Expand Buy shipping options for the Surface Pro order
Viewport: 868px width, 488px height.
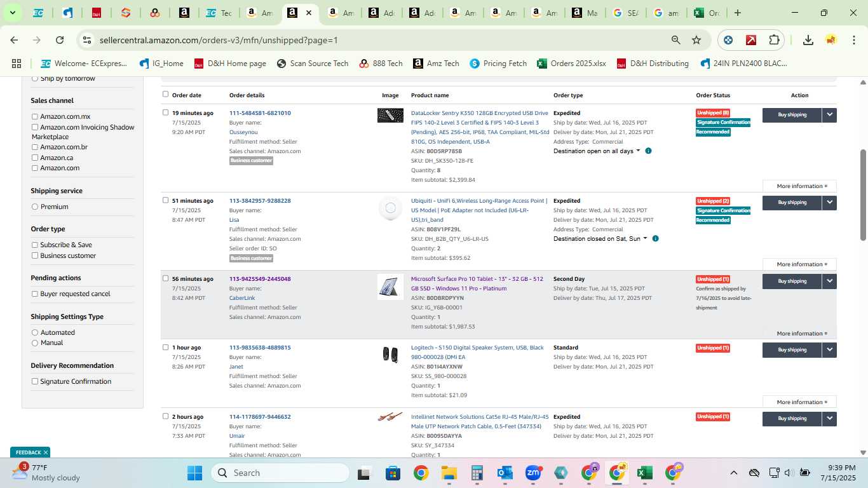click(x=829, y=281)
